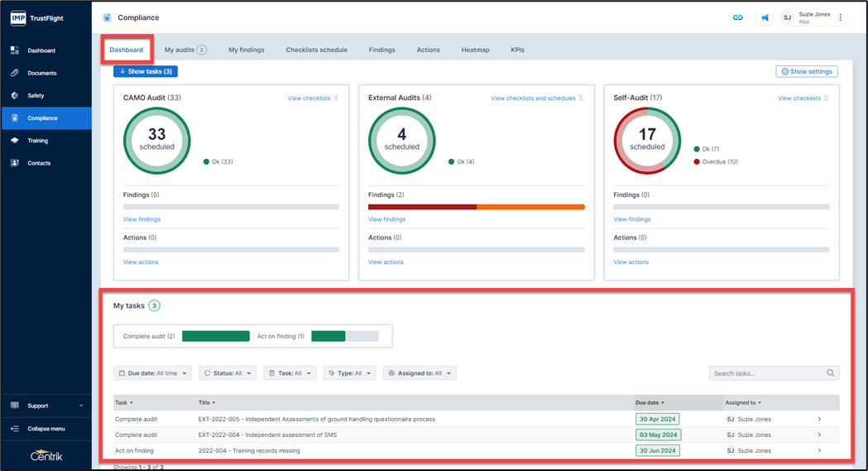This screenshot has height=471, width=868.
Task: Click View actions in External Audits card
Action: pyautogui.click(x=386, y=262)
